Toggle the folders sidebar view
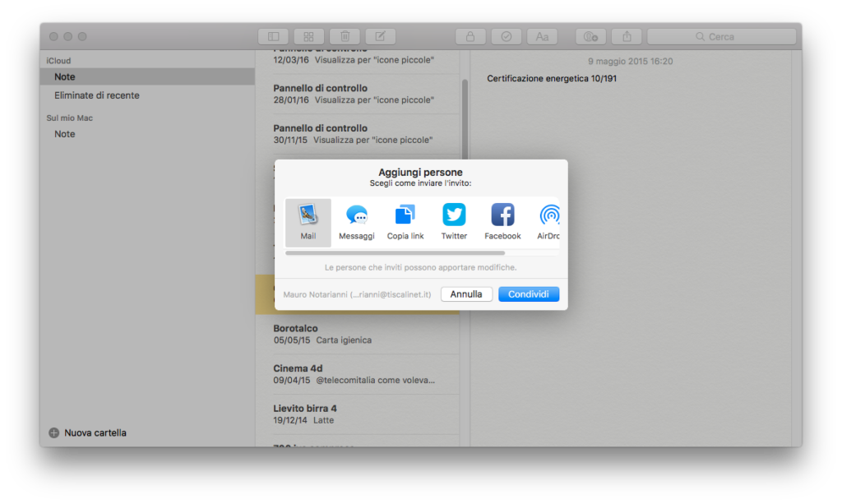 click(273, 36)
